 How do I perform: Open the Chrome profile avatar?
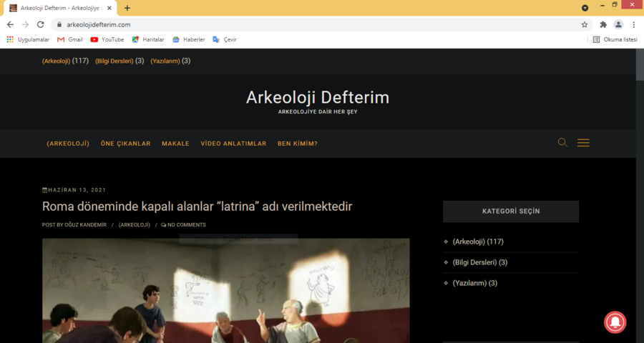618,24
